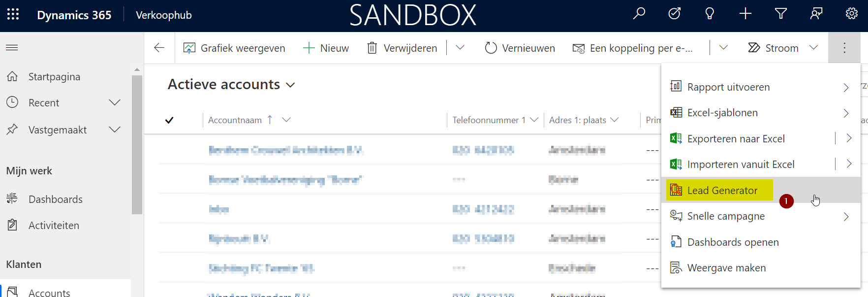Click the back arrow in command bar
This screenshot has height=297, width=868.
[159, 48]
